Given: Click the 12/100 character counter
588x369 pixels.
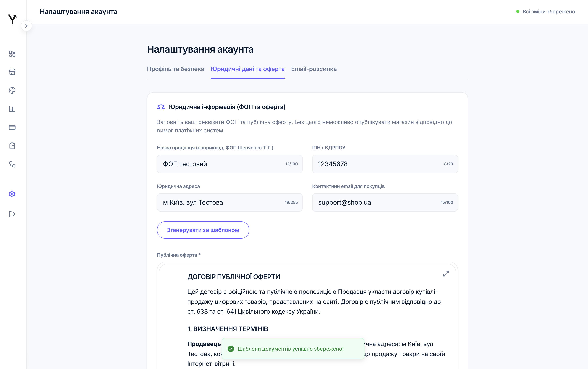Looking at the screenshot, I should click(x=291, y=164).
